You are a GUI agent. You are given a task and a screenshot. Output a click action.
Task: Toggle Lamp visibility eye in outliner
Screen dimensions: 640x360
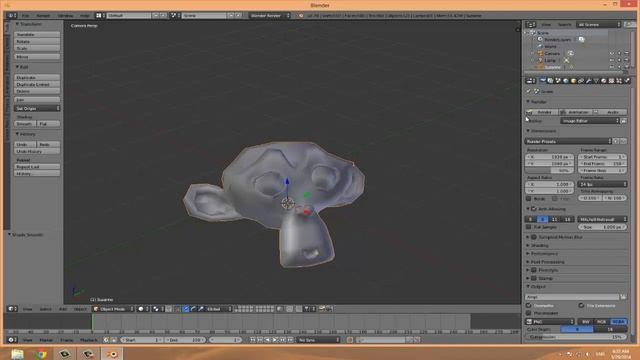pyautogui.click(x=611, y=60)
